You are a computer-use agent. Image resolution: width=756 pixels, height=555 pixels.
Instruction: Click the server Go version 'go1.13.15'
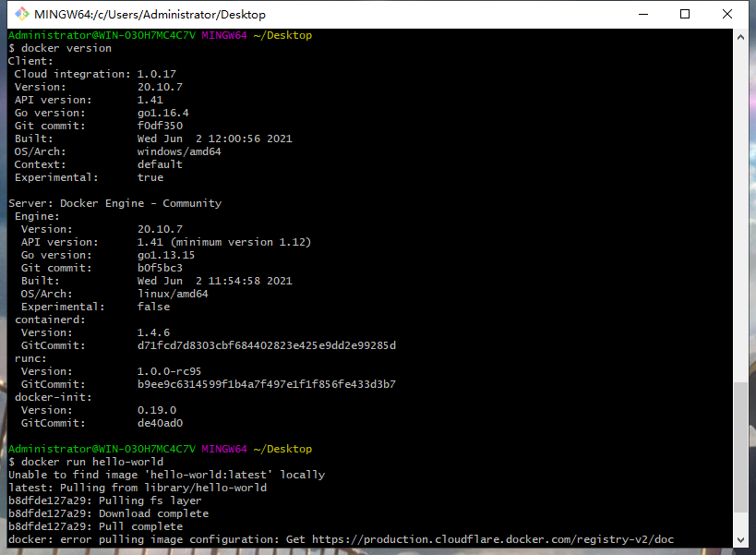coord(166,255)
